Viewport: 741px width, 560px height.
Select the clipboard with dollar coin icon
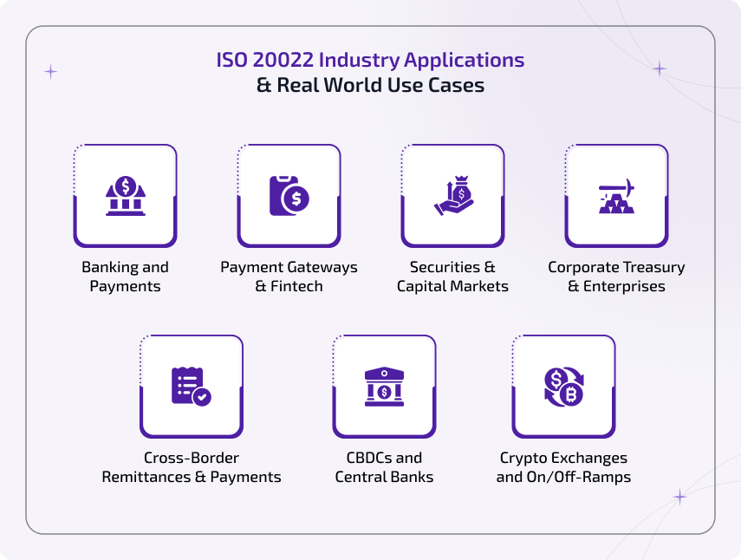point(289,194)
